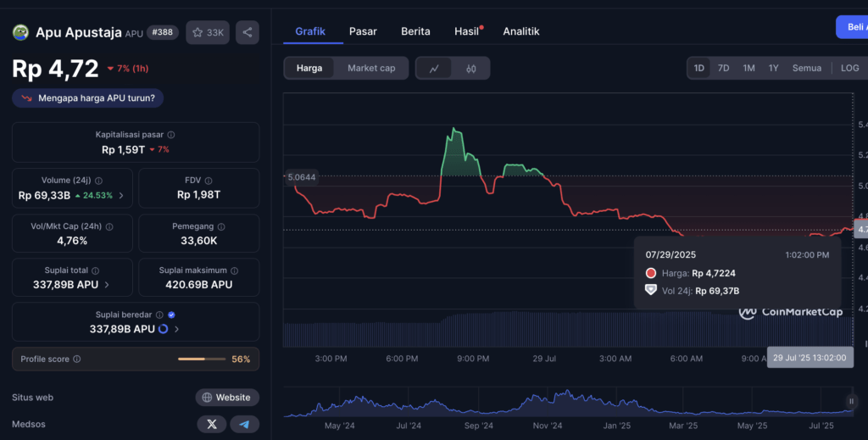Select the Harga chart toggle
The width and height of the screenshot is (868, 440).
[309, 68]
